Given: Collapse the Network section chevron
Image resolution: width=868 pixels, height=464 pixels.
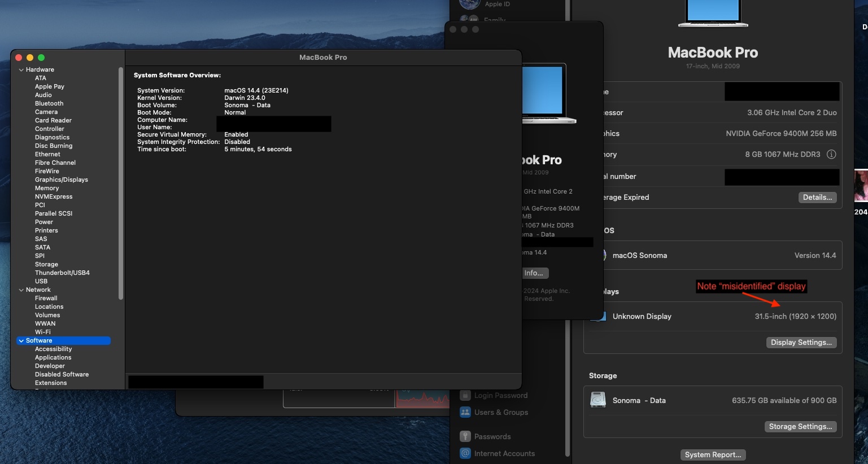Looking at the screenshot, I should click(x=21, y=290).
